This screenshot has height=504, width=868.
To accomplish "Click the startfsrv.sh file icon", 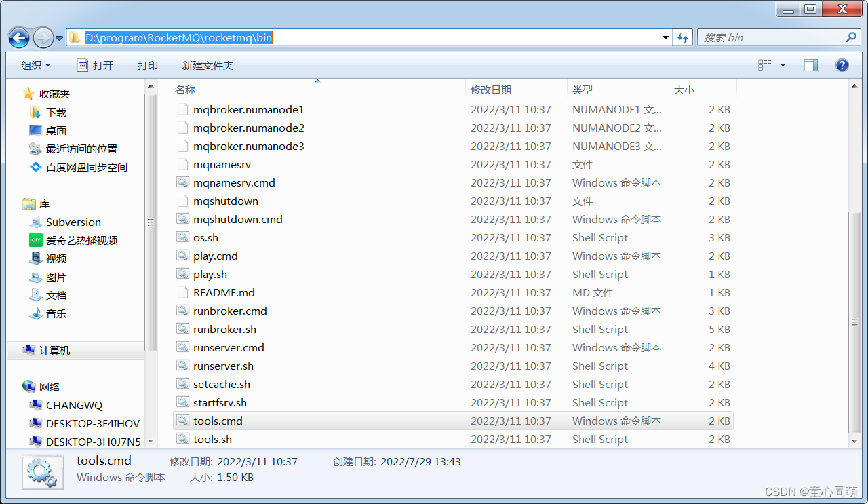I will pos(182,402).
